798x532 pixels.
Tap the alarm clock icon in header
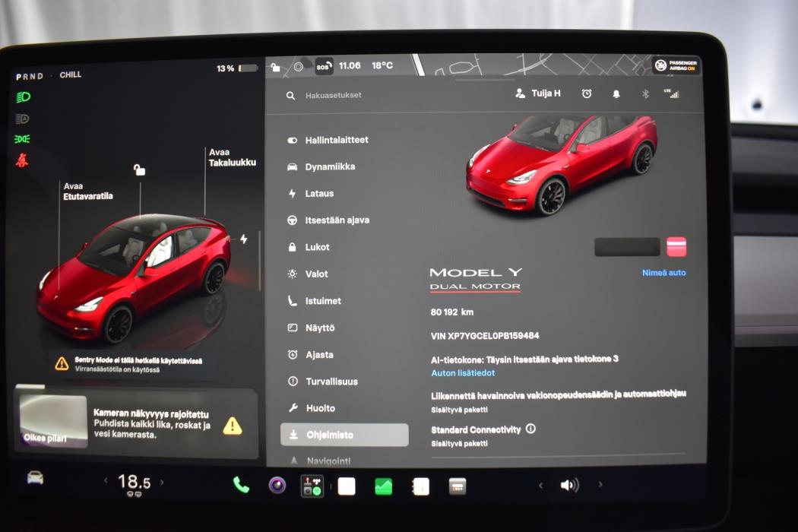pyautogui.click(x=587, y=93)
